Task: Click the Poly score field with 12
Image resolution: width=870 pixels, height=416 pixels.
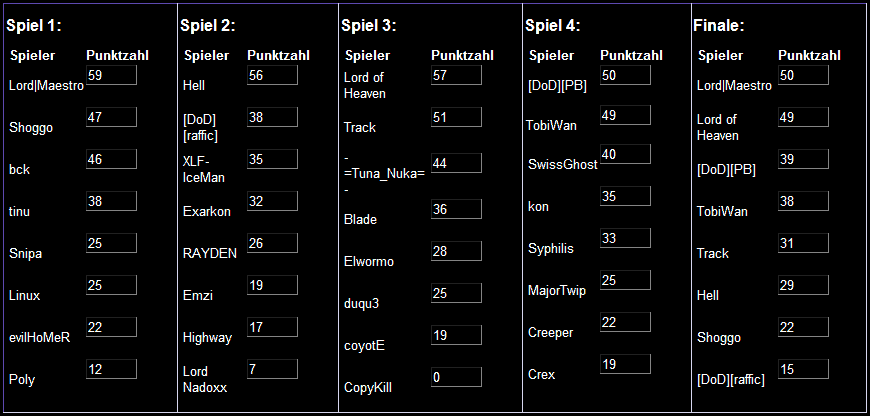Action: tap(112, 369)
